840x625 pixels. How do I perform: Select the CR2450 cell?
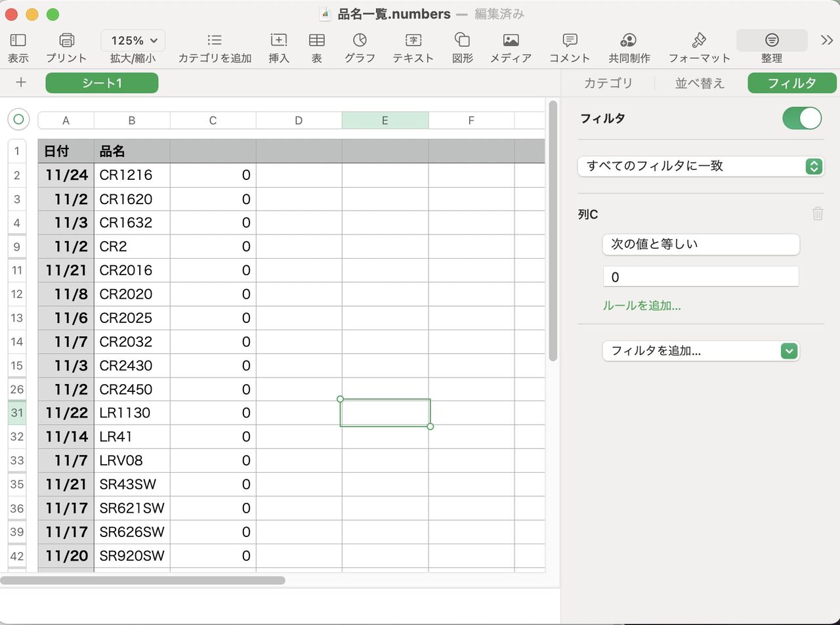pyautogui.click(x=132, y=389)
